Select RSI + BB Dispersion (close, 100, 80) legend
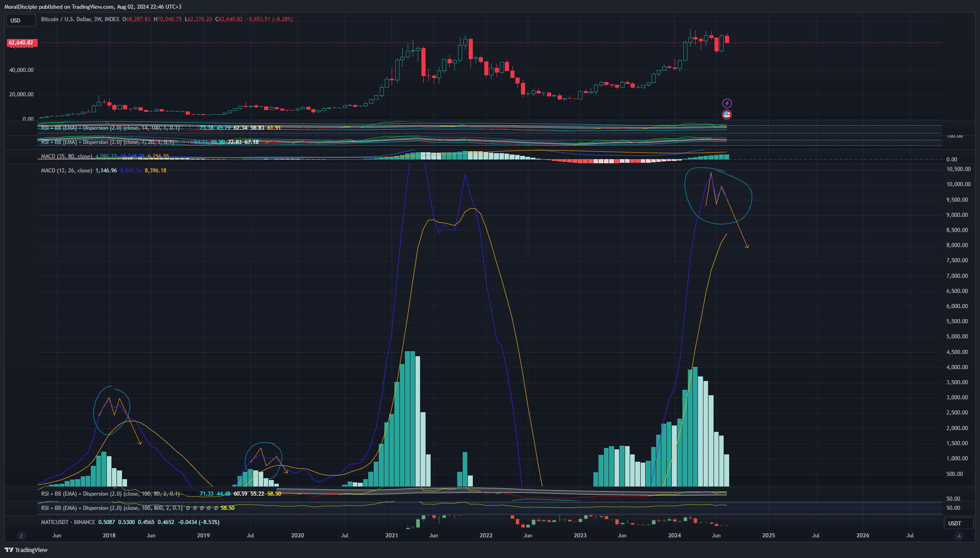980x558 pixels. pyautogui.click(x=111, y=494)
